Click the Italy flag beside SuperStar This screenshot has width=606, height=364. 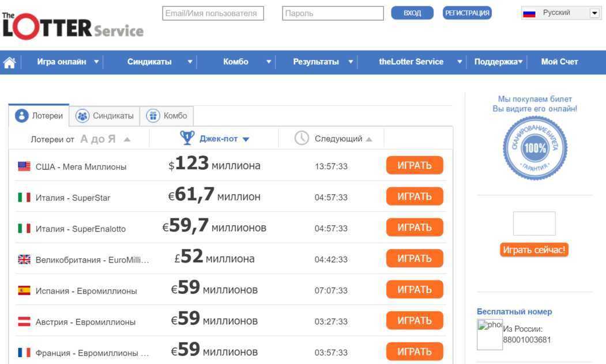point(24,198)
